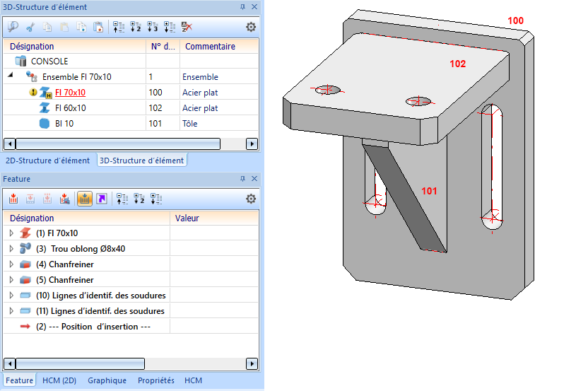
Task: Expand all levels in Feature tree
Action: coord(156,199)
